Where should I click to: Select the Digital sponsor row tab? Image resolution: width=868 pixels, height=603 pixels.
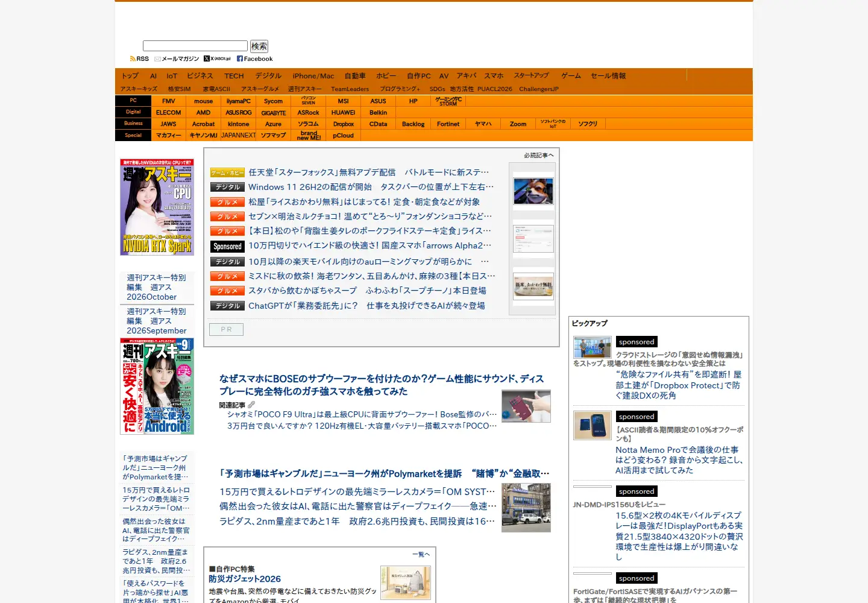point(133,112)
